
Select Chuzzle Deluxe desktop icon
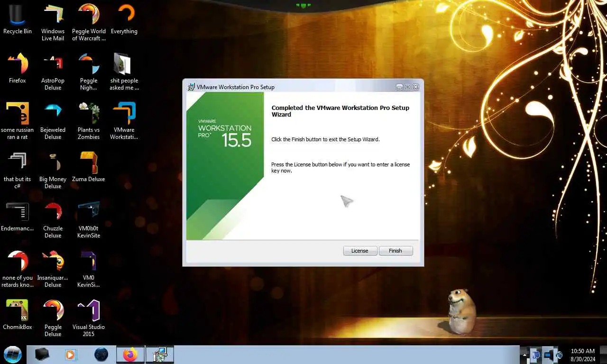coord(53,220)
